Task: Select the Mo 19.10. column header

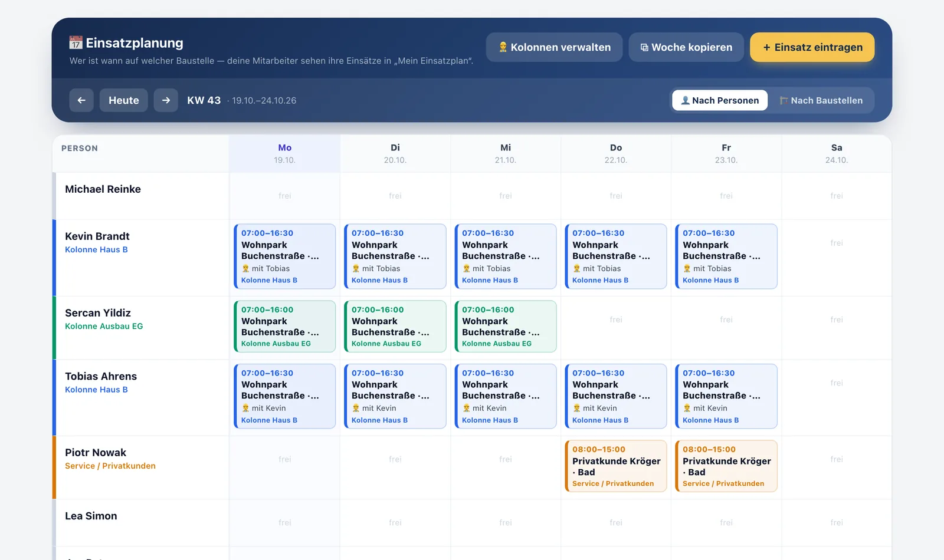Action: [285, 153]
